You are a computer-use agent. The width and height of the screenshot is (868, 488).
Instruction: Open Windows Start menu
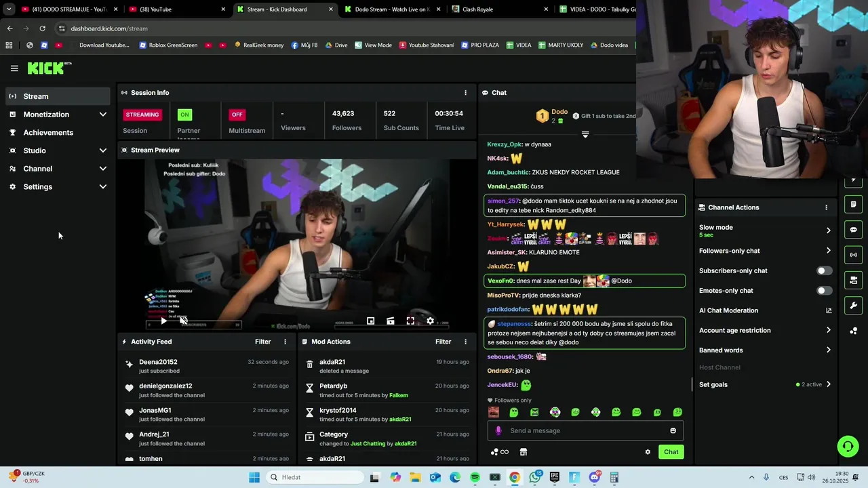pyautogui.click(x=254, y=478)
